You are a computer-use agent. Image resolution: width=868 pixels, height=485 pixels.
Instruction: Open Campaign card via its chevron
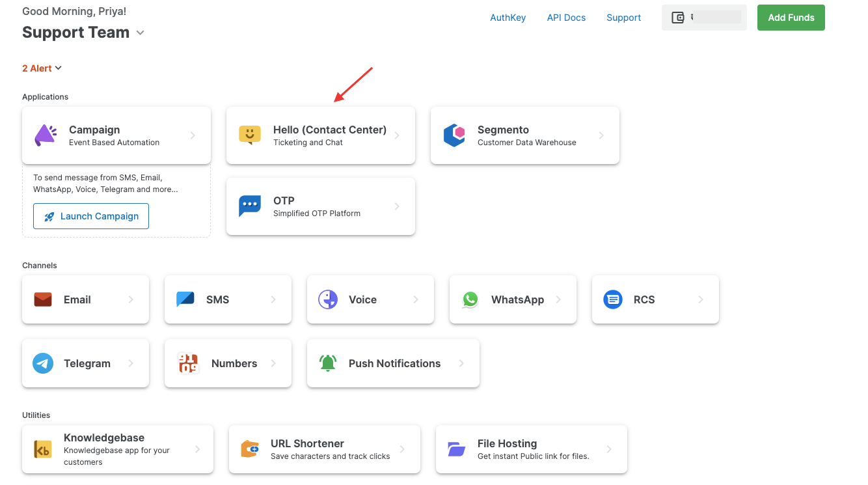[193, 135]
